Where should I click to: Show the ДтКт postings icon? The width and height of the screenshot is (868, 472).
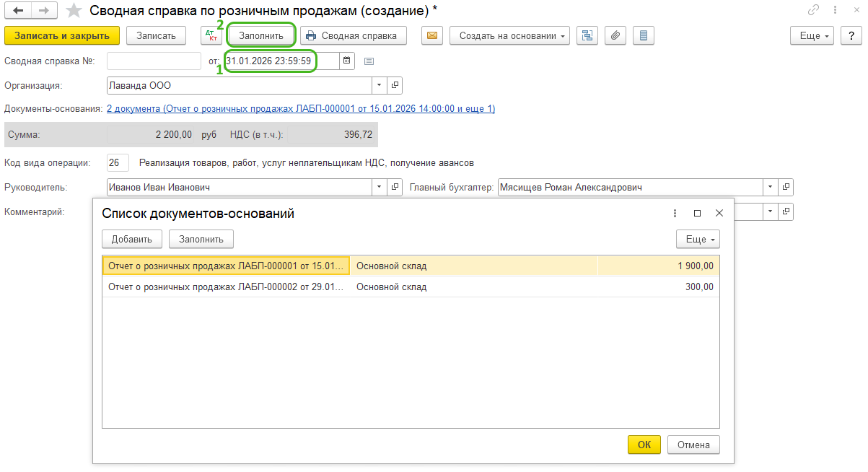click(211, 35)
